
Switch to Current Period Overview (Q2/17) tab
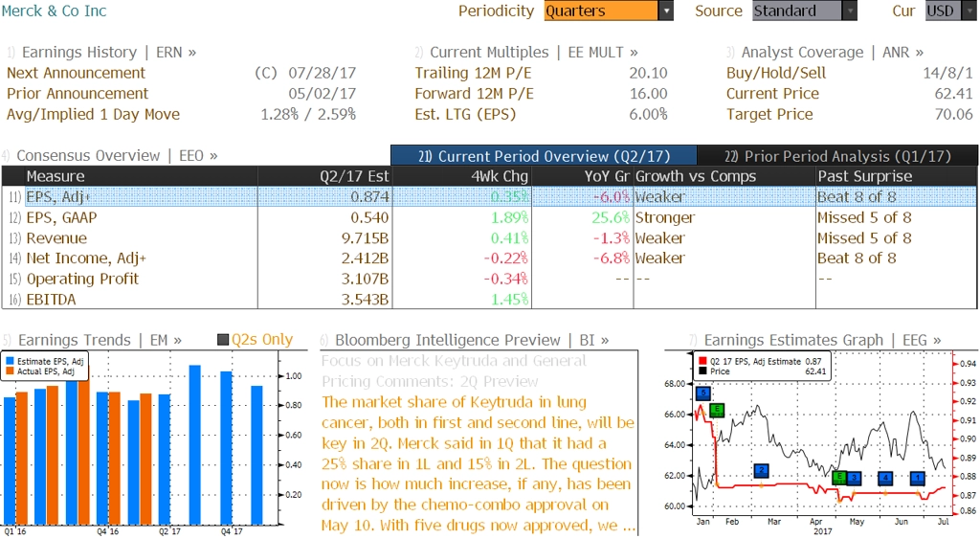(x=544, y=156)
